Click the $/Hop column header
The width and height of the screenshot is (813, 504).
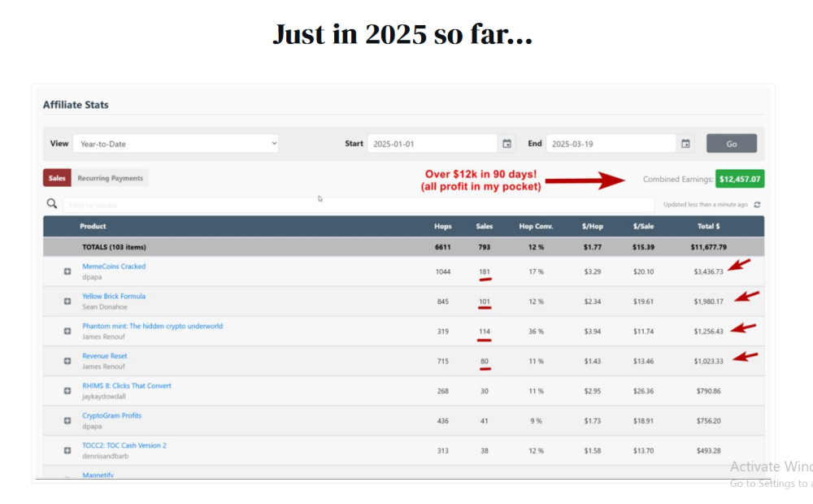pos(593,226)
